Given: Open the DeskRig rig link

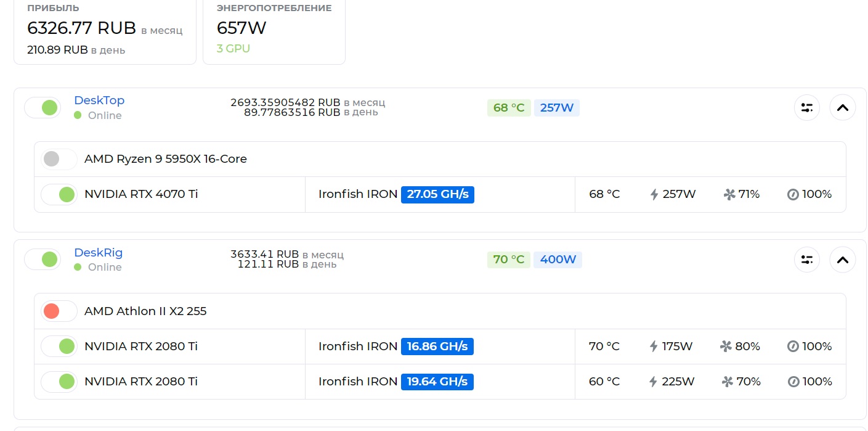Looking at the screenshot, I should [x=98, y=252].
